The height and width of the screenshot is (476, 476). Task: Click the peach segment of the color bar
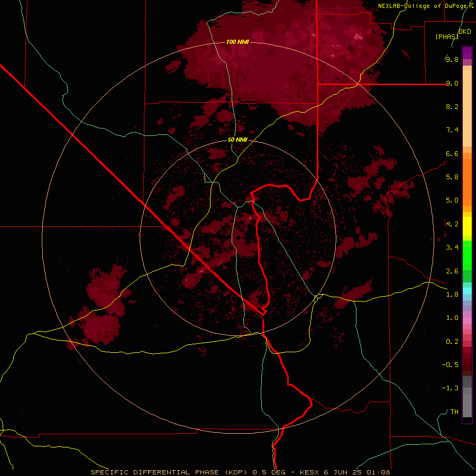(x=467, y=106)
